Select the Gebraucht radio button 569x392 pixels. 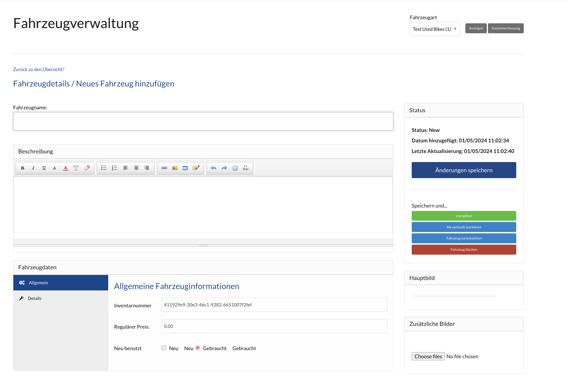tap(198, 348)
